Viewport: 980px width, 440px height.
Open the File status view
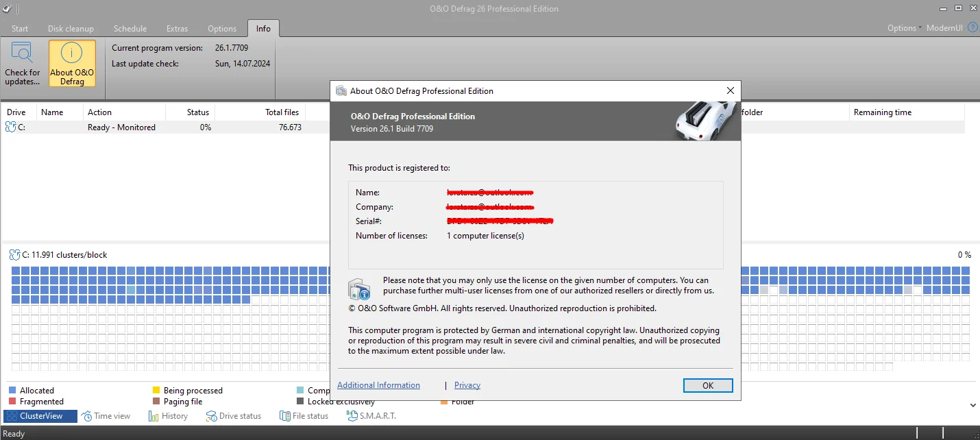click(304, 415)
